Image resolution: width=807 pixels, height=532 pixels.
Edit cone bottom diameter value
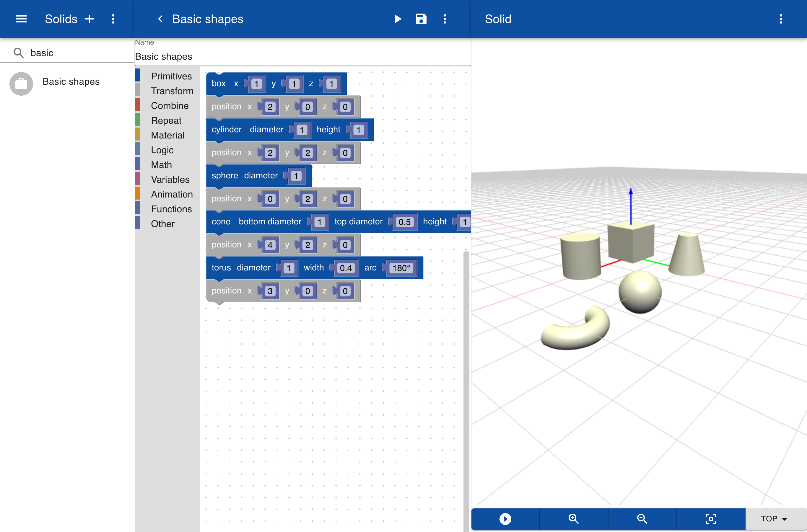(x=320, y=222)
